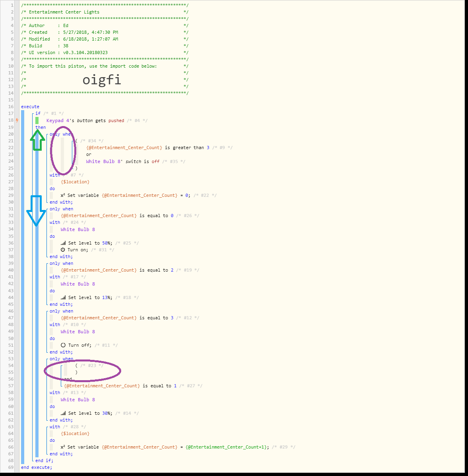Click the piston title Entertainment Center Lights
The image size is (468, 476).
click(x=64, y=12)
